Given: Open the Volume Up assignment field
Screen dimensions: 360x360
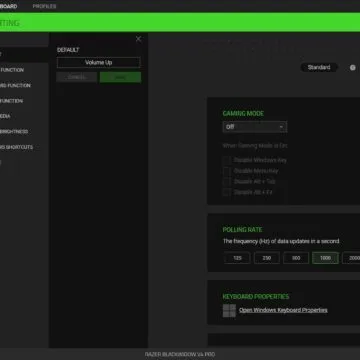Looking at the screenshot, I should tap(98, 62).
